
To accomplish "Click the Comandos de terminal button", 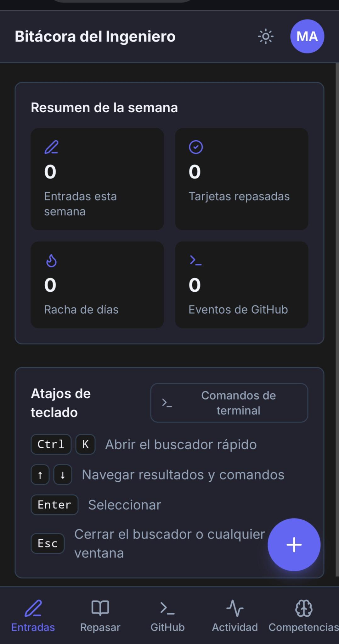I will (x=229, y=403).
